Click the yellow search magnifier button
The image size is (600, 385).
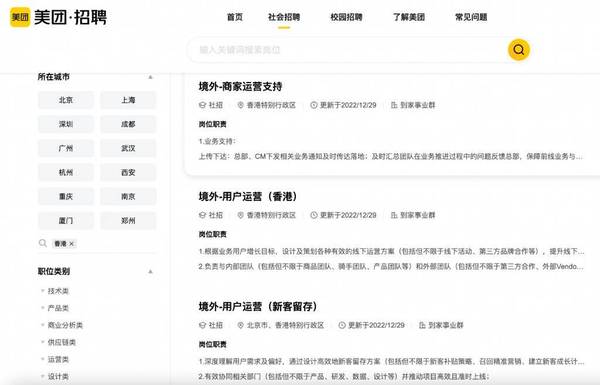[518, 50]
